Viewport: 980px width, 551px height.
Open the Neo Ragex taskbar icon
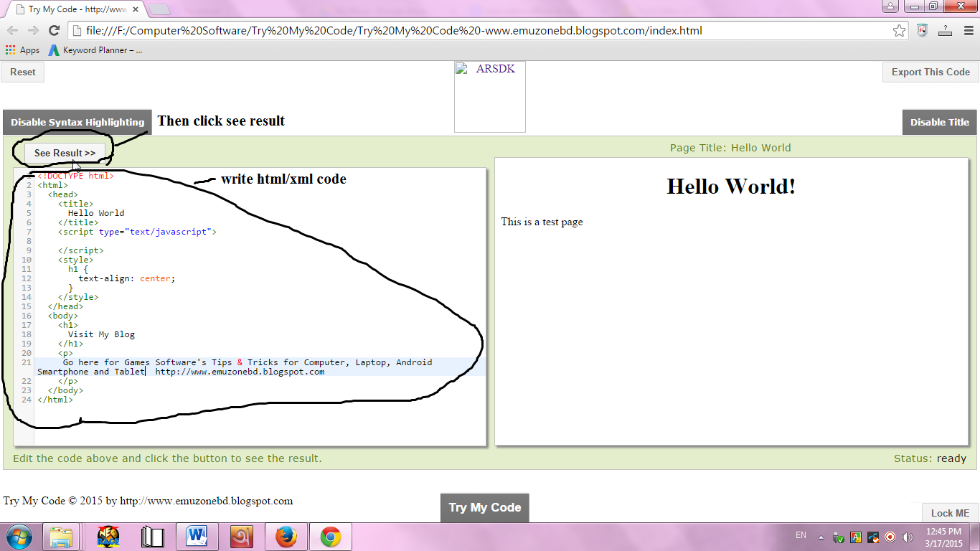(x=108, y=537)
